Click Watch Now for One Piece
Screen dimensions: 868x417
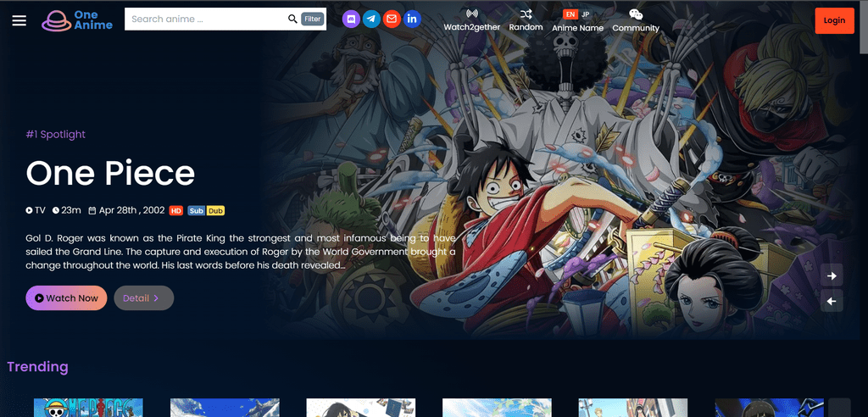point(66,298)
